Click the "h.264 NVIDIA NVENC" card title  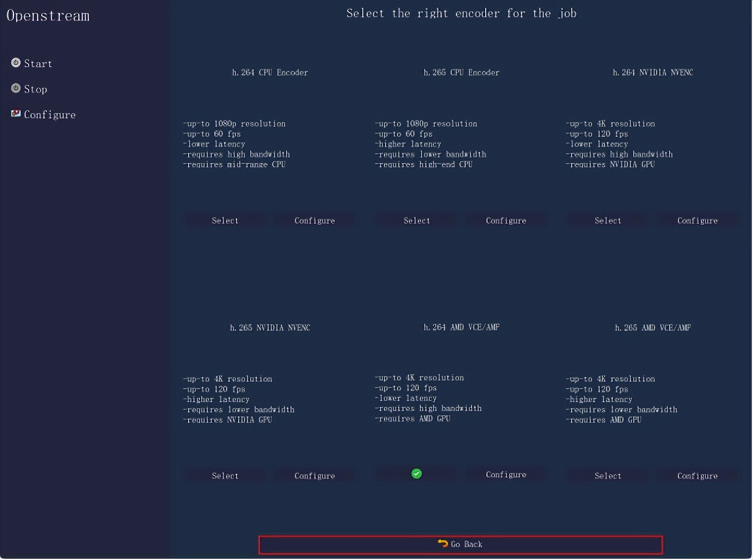653,72
